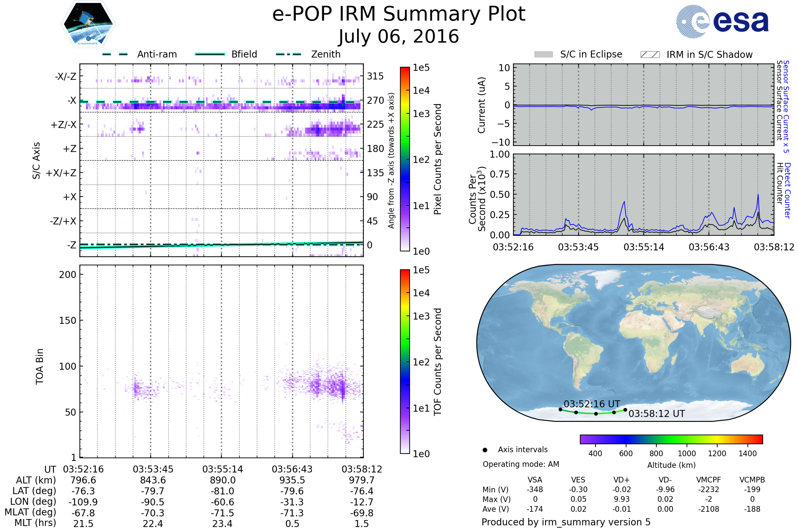
Task: Click the Bfield solid line legend marker
Action: point(210,54)
